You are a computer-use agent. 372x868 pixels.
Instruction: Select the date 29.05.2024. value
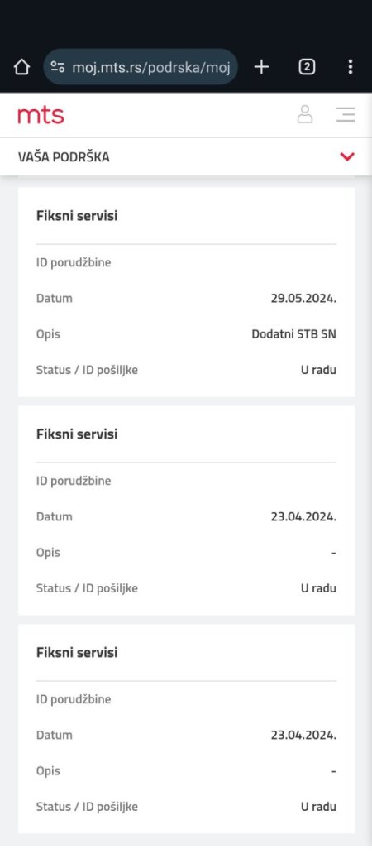[303, 299]
